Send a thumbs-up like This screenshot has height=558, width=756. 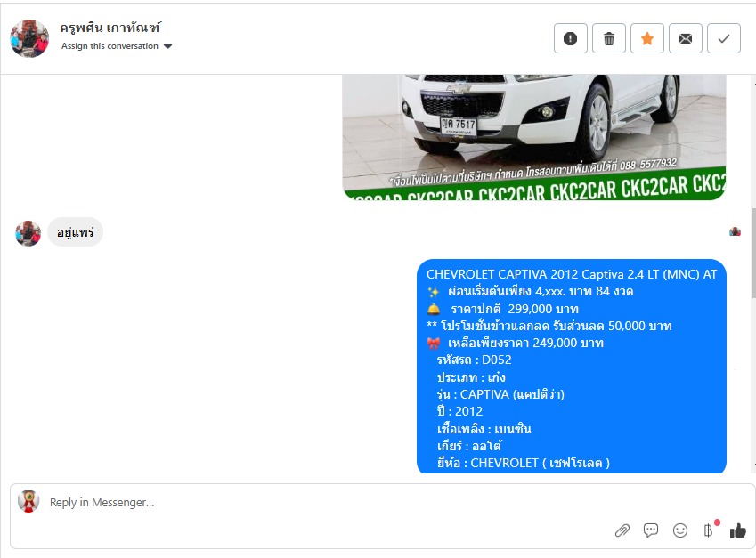[x=737, y=530]
